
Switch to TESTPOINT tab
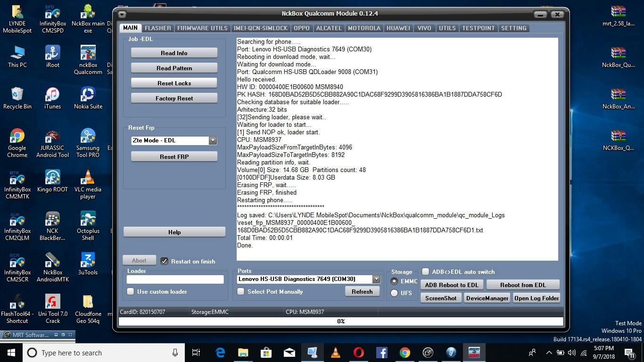pyautogui.click(x=478, y=28)
